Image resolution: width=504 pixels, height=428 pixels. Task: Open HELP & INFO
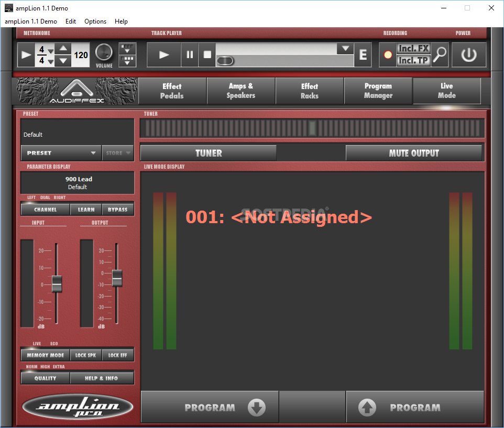[x=102, y=378]
